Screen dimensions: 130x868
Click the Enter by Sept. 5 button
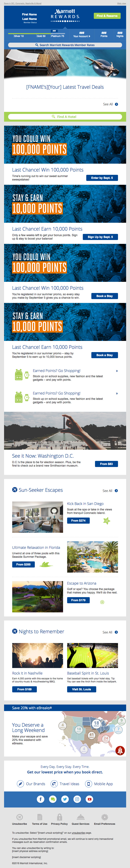coord(102,178)
